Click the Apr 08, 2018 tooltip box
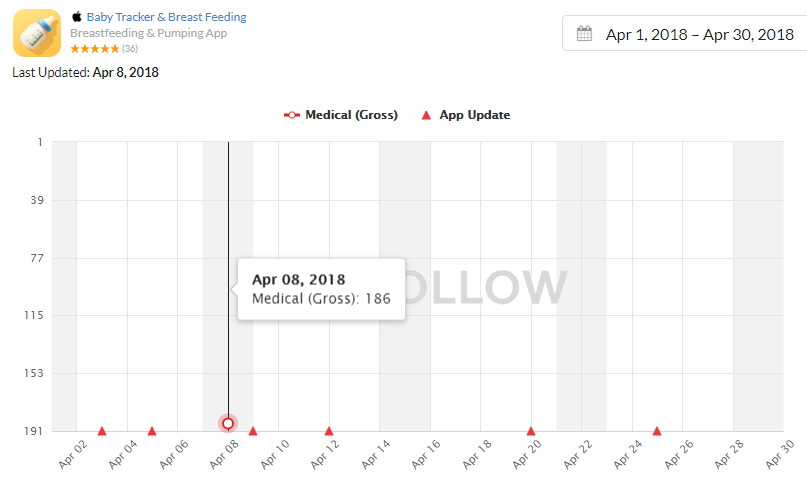 point(321,289)
